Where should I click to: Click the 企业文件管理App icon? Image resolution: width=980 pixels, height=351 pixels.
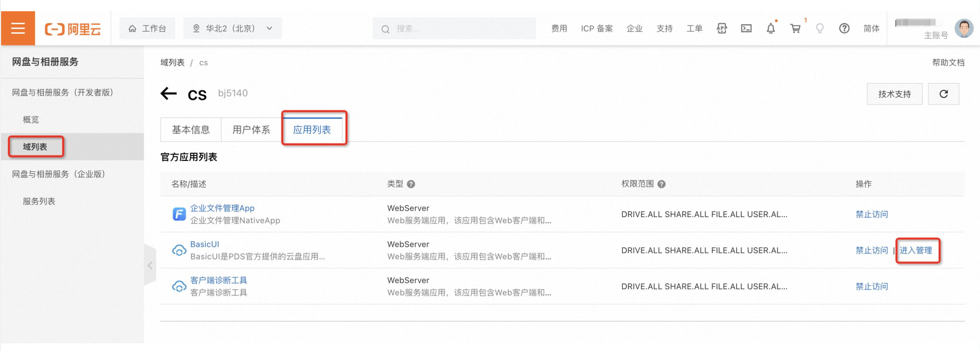coord(179,214)
